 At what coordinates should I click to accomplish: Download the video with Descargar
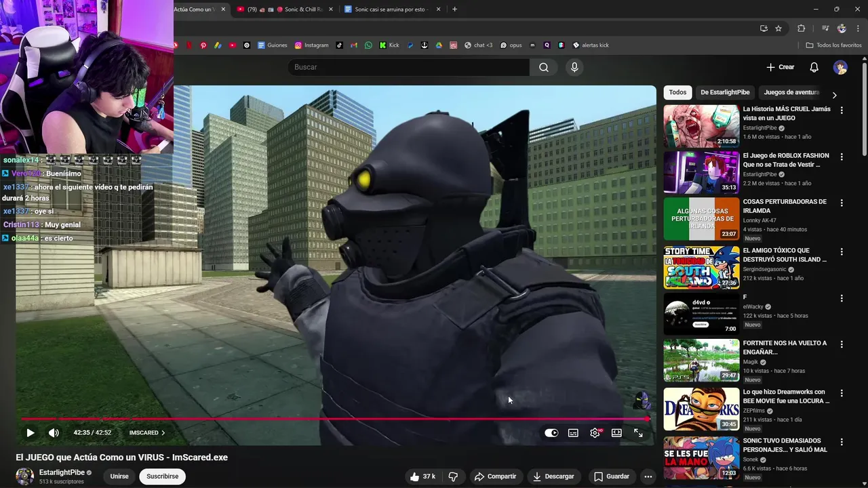click(553, 476)
